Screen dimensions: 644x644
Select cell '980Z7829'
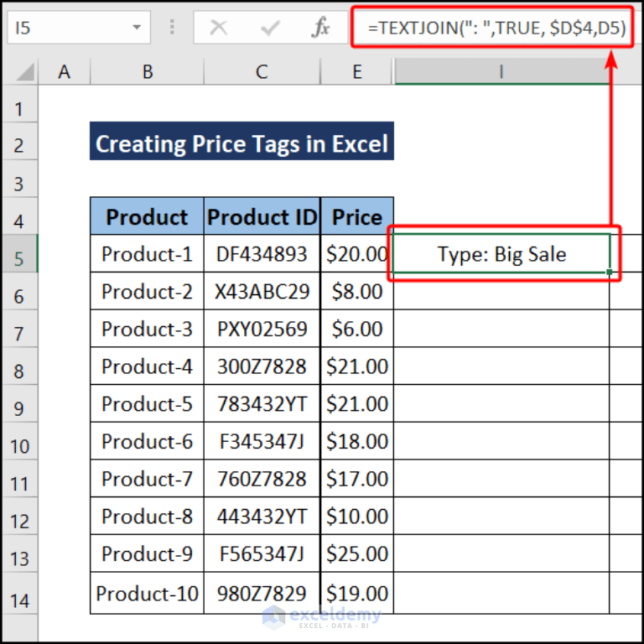(262, 593)
